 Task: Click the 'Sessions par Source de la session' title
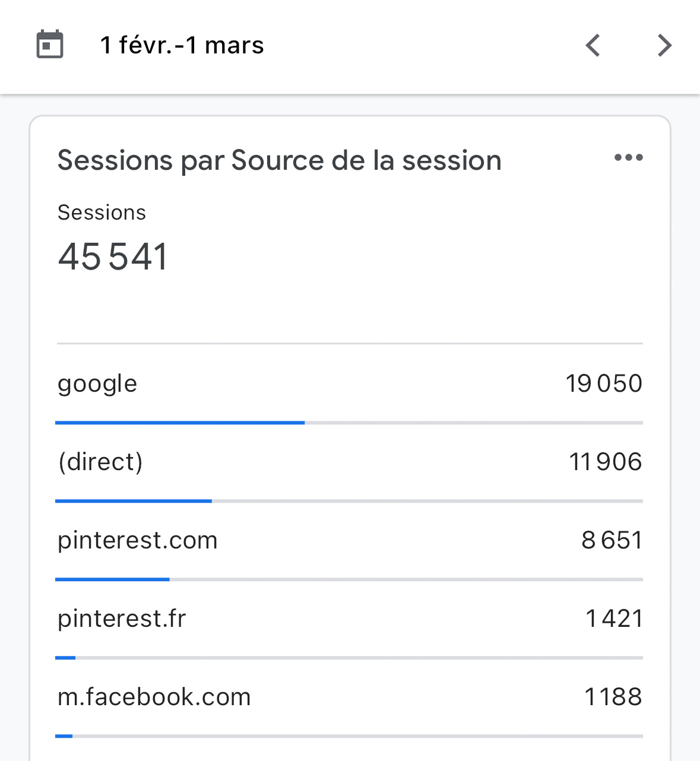click(279, 160)
